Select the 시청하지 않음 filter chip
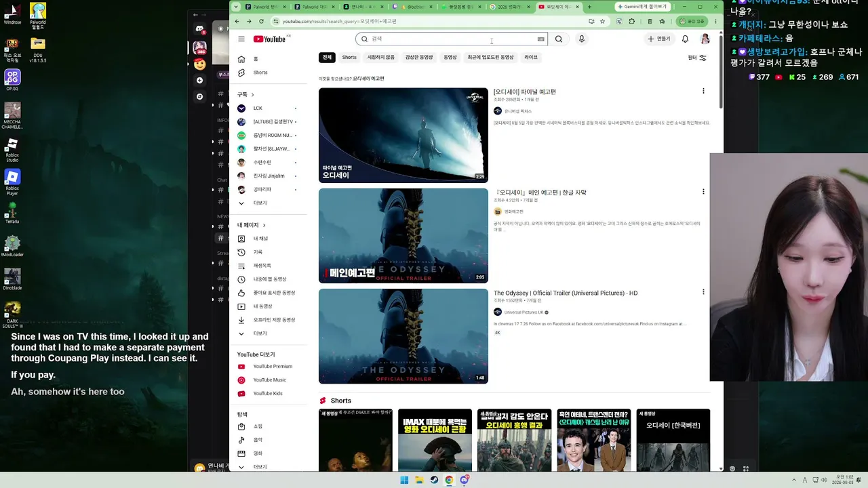Viewport: 868px width, 488px height. click(380, 58)
